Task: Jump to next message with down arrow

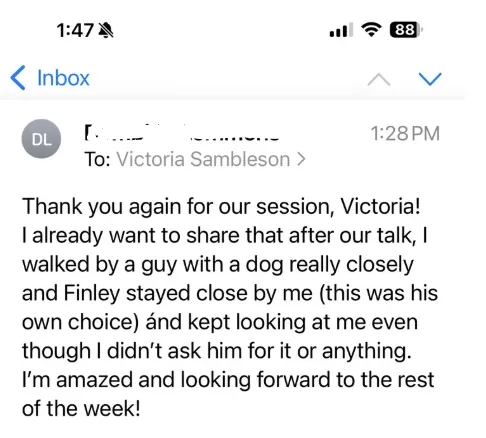Action: [x=430, y=79]
